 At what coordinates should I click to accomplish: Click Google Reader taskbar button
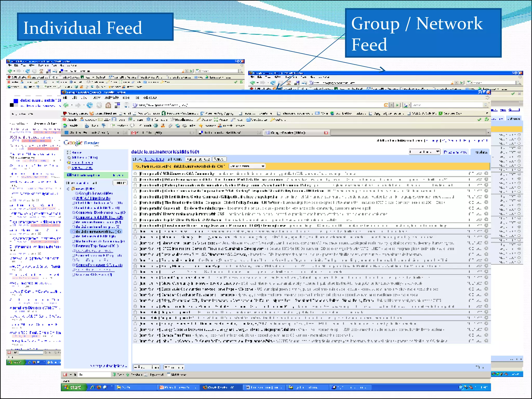tap(221, 387)
